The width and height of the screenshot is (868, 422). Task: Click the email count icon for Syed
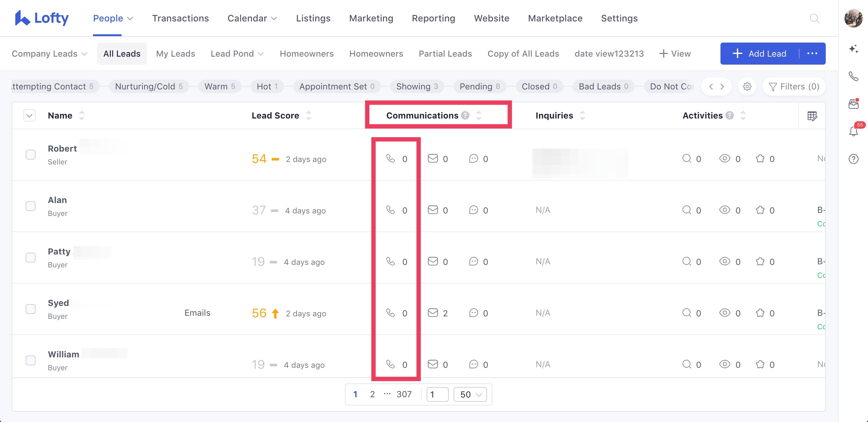[433, 313]
